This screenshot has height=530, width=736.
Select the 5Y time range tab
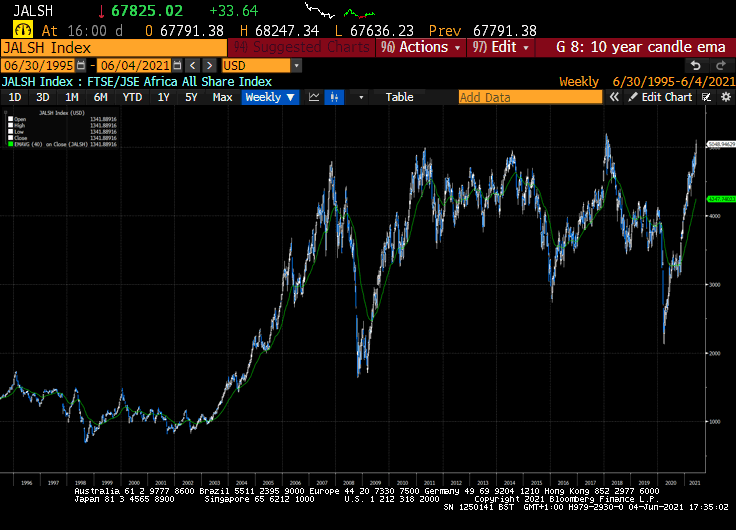[x=191, y=97]
